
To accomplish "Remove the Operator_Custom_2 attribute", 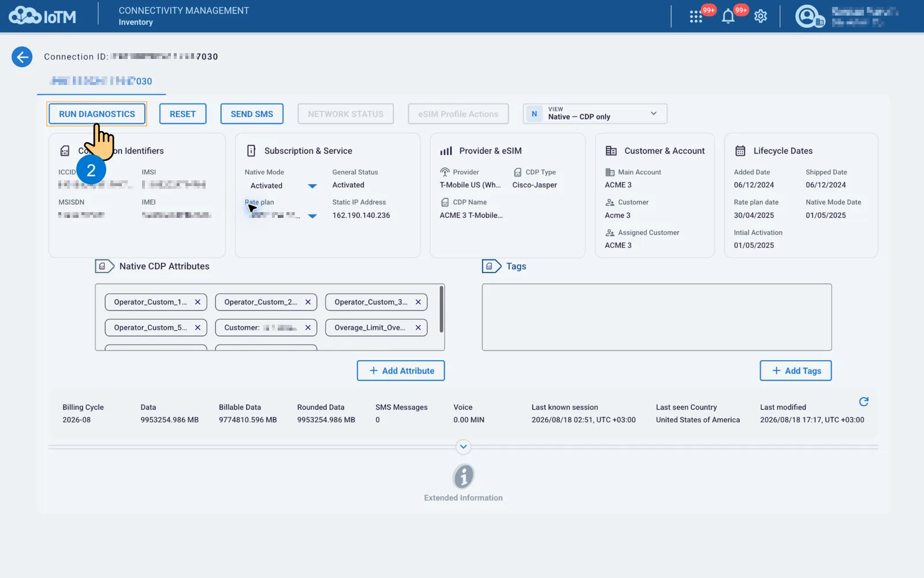I will click(308, 302).
